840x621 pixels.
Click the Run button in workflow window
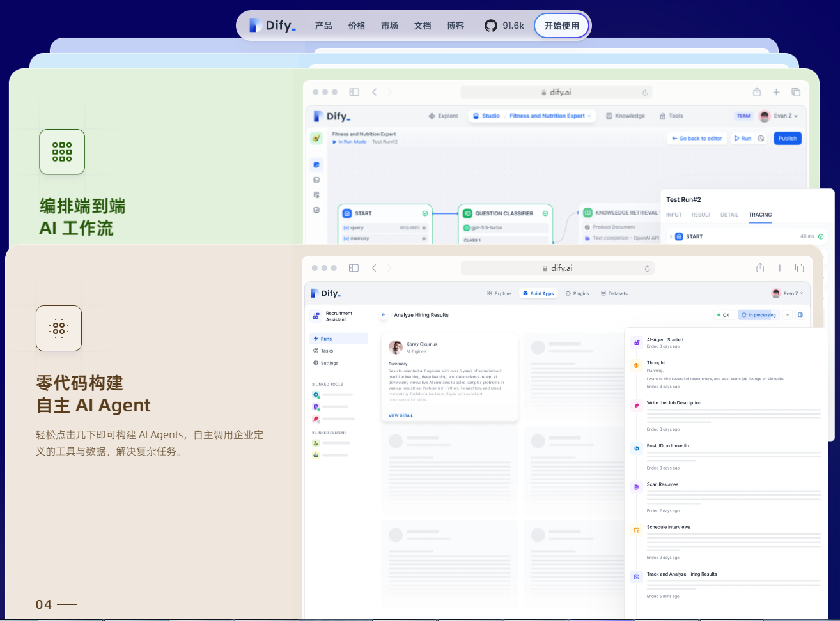pos(742,138)
